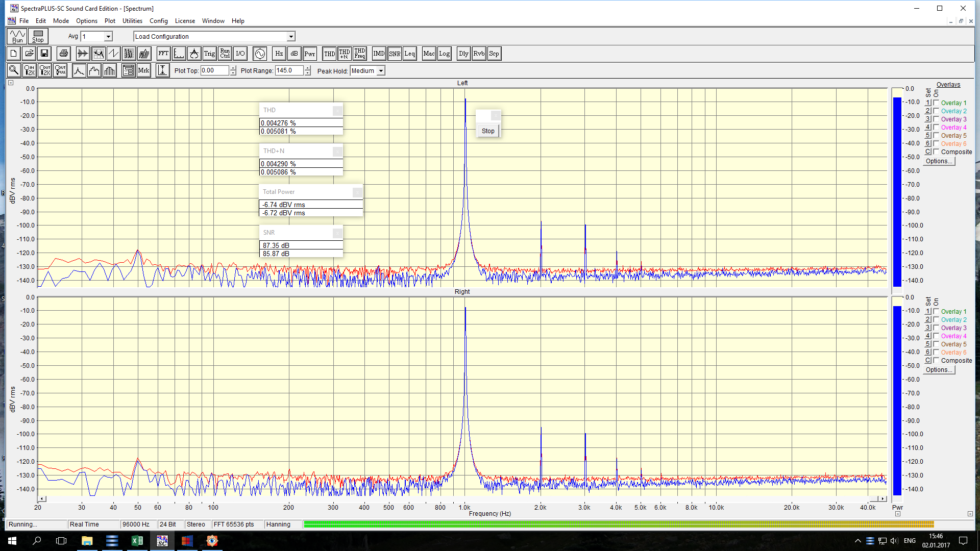Click the SNR measurement icon

(395, 54)
